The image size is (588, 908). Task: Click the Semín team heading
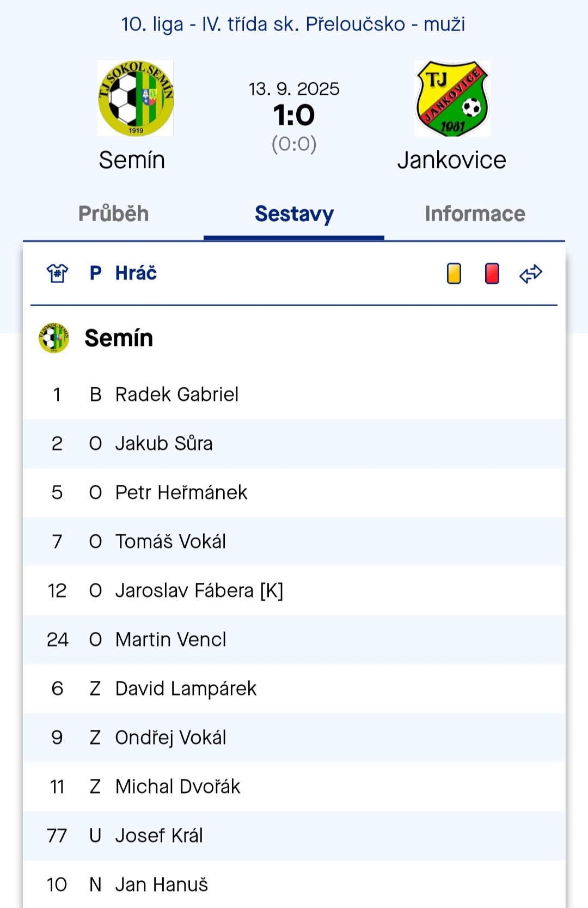119,338
